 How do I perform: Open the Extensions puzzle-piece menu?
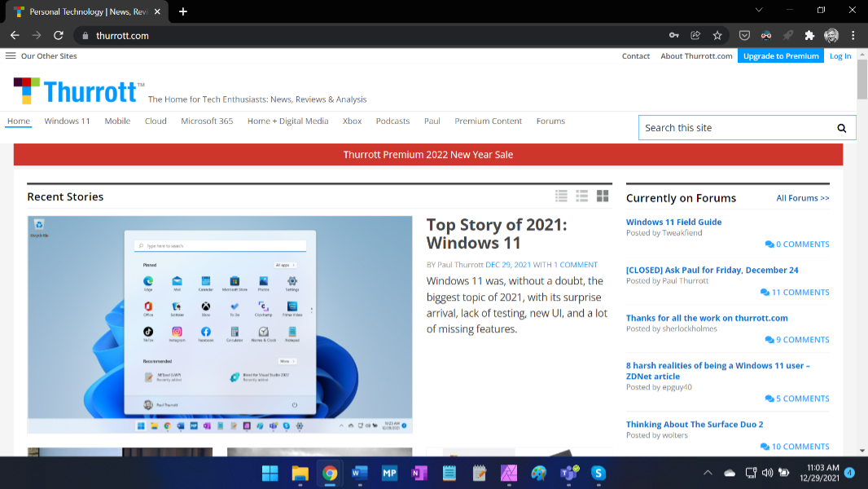coord(809,36)
